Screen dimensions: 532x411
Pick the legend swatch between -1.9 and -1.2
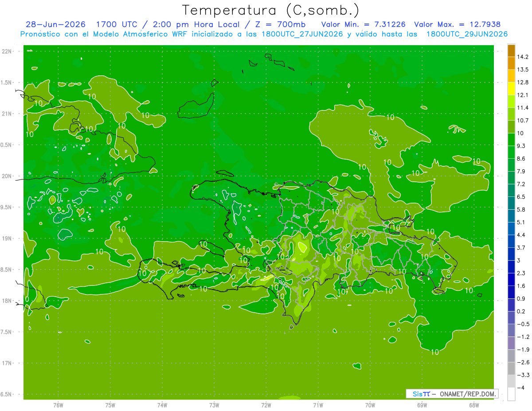click(x=511, y=343)
